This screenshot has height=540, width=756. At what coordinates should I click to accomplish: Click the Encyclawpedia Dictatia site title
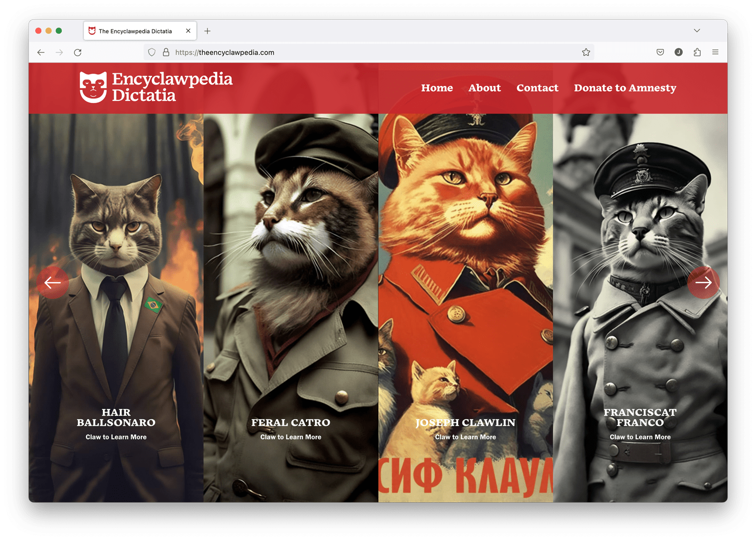(172, 87)
